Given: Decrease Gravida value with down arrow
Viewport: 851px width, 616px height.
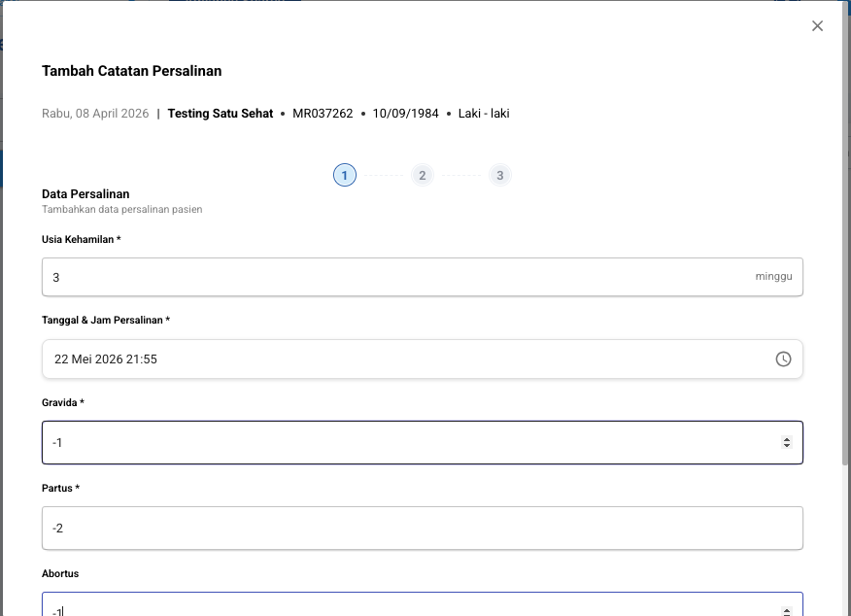Looking at the screenshot, I should (x=786, y=447).
